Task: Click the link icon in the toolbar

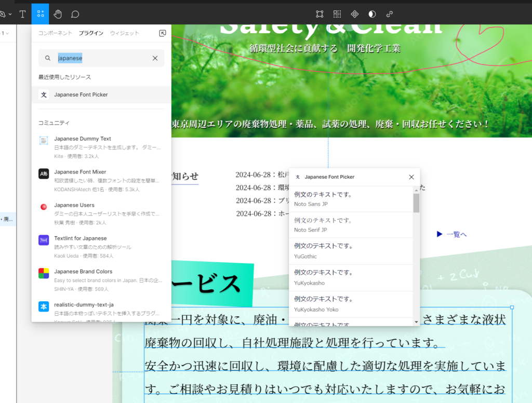Action: pyautogui.click(x=390, y=14)
